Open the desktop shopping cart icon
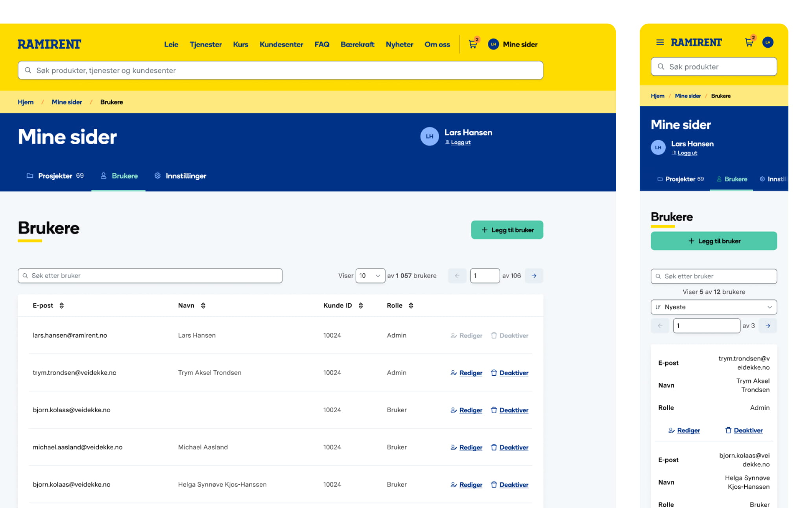The image size is (812, 508). tap(473, 44)
